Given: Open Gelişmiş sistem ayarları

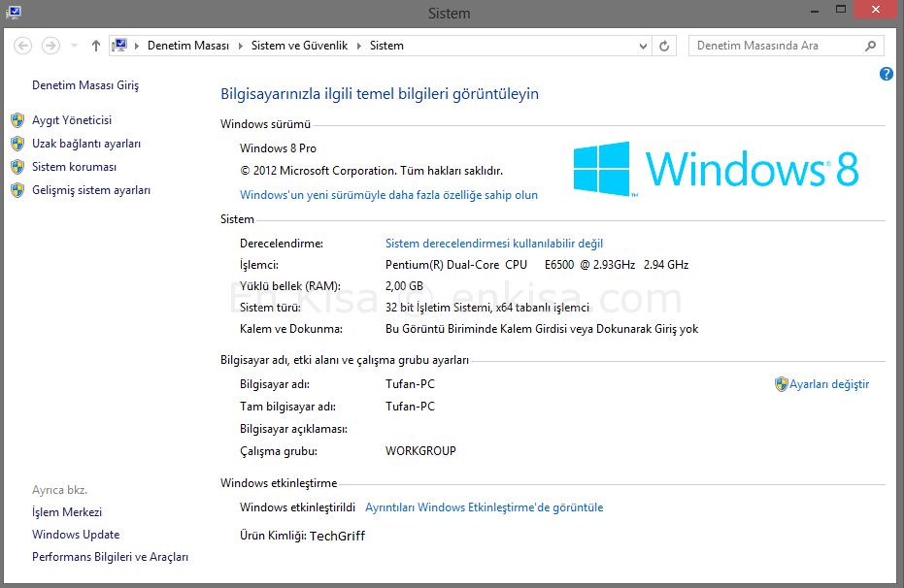Looking at the screenshot, I should coord(91,190).
